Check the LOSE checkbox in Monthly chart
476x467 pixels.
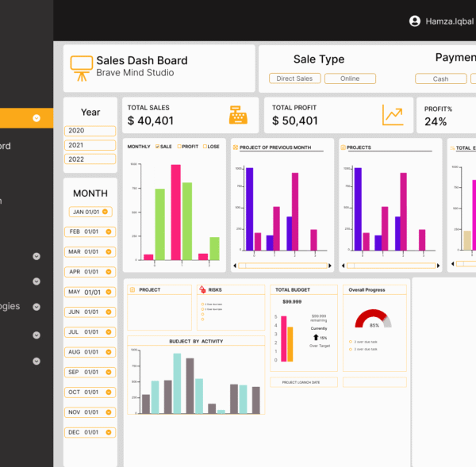tap(205, 147)
